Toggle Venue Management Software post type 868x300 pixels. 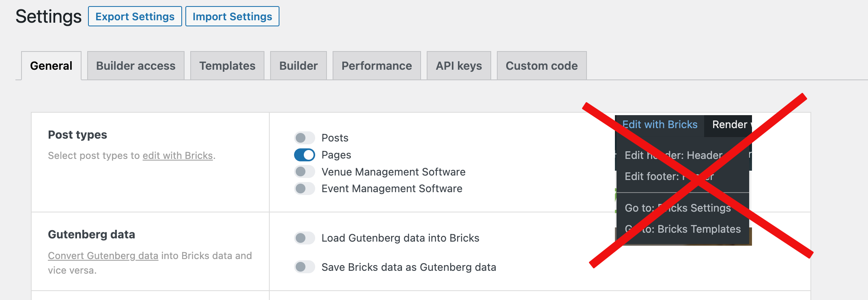click(304, 172)
